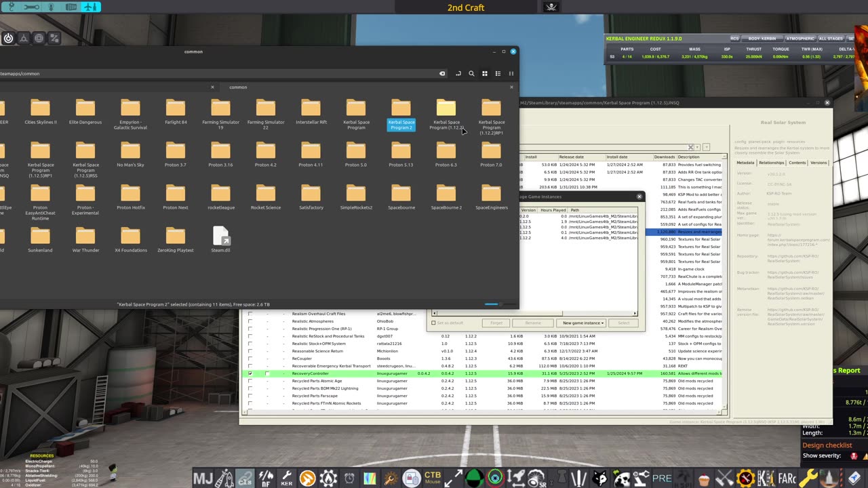Viewport: 868px width, 488px height.
Task: Open the Satisfactory folder
Action: coord(311,198)
